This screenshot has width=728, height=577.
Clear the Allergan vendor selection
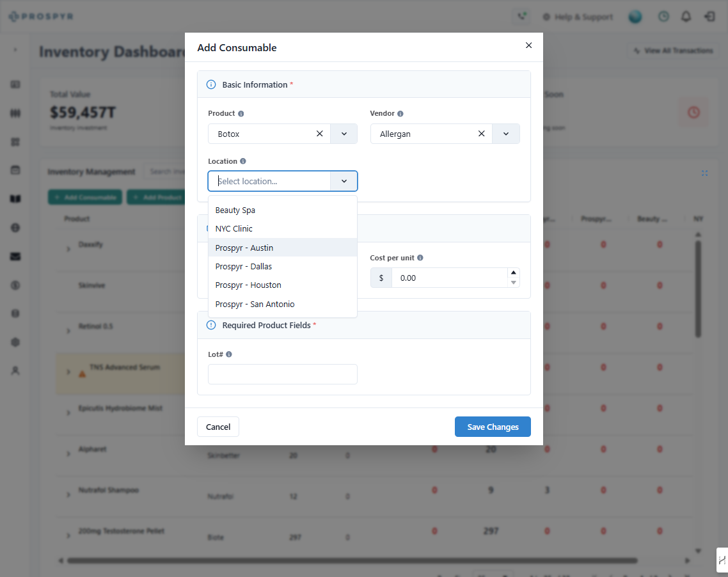pyautogui.click(x=482, y=134)
